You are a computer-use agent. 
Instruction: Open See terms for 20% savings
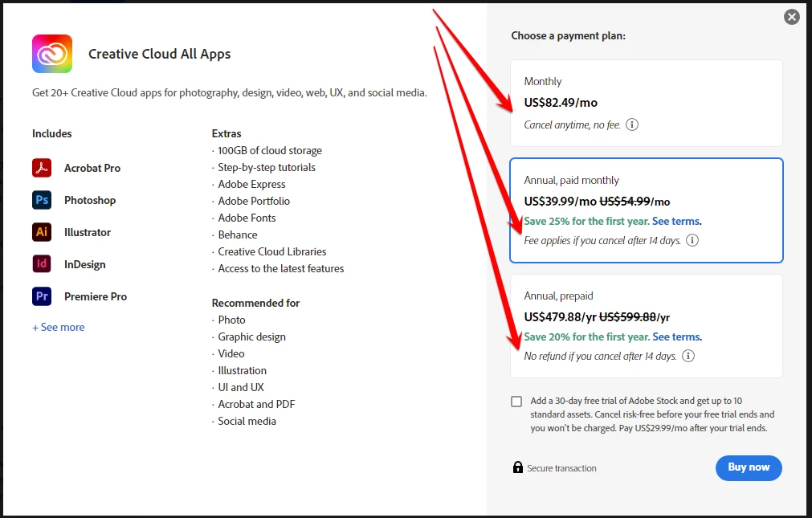click(676, 336)
